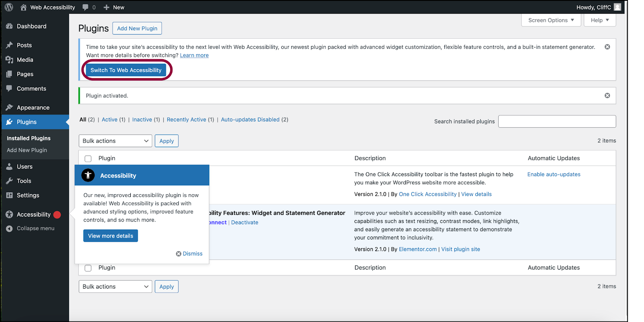Select all plugins with header checkbox
This screenshot has height=322, width=644.
(88, 159)
